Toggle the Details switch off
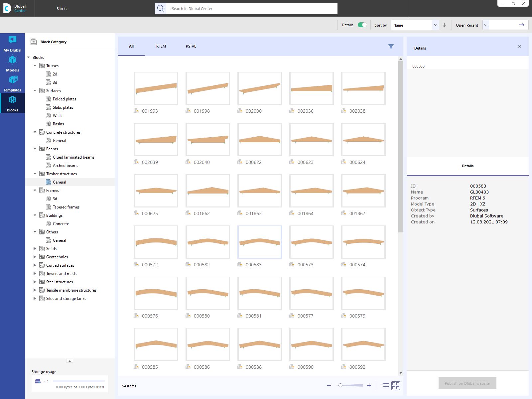Screen dimensions: 532x399 click(362, 25)
